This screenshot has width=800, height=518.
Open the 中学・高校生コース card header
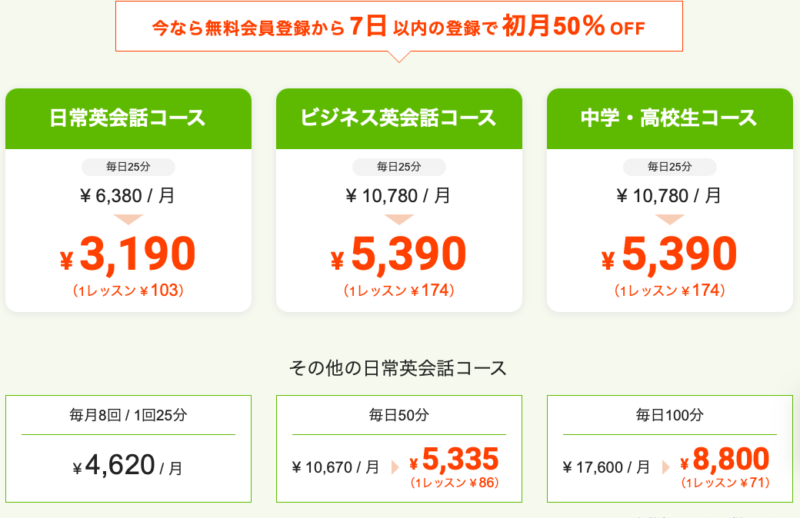pos(669,119)
